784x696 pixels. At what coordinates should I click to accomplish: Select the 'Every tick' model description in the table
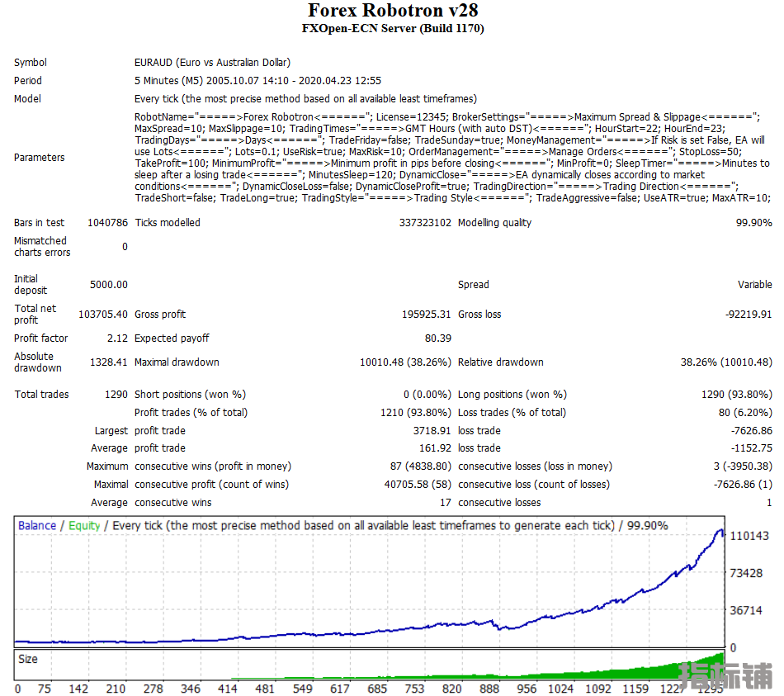tap(305, 98)
